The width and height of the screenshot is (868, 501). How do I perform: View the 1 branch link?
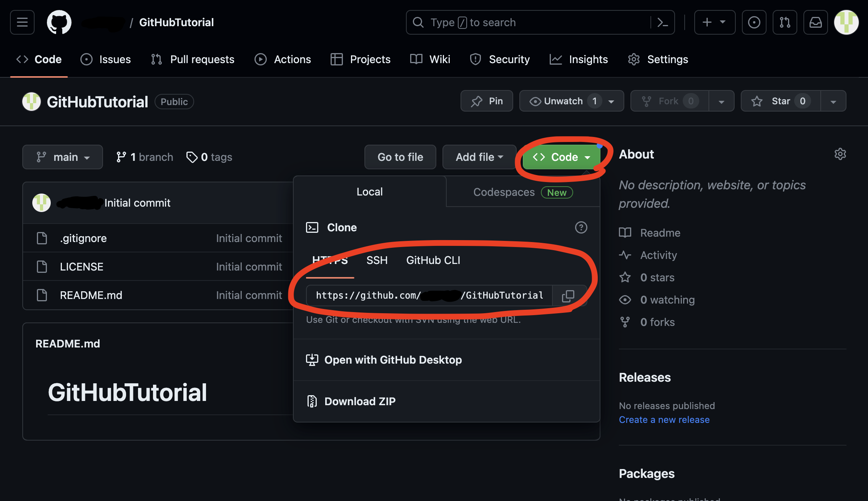pyautogui.click(x=145, y=157)
